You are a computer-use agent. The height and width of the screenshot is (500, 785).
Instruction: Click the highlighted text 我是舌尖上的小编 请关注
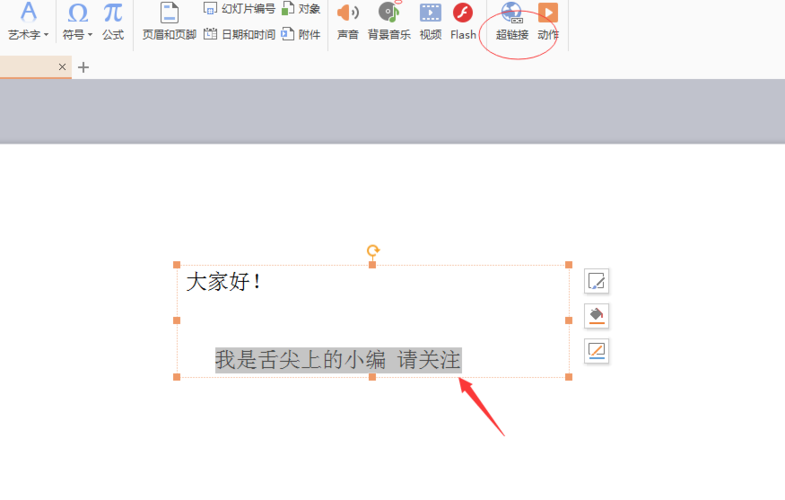[x=338, y=360]
